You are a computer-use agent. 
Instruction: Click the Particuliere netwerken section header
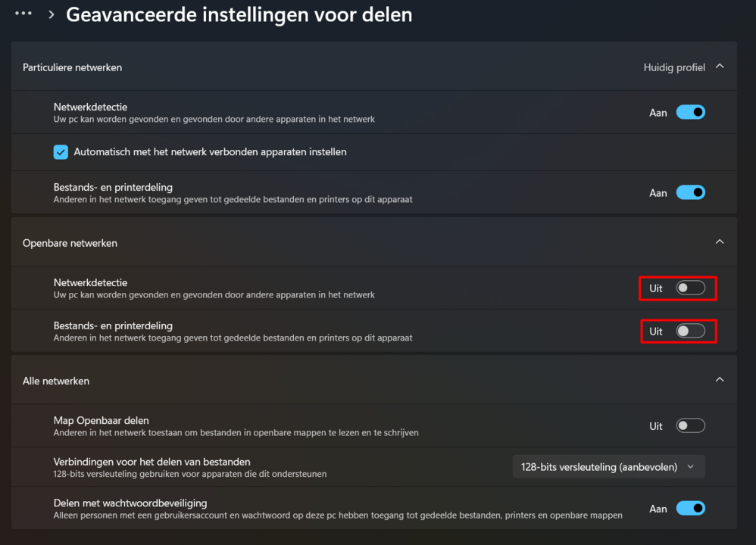72,67
